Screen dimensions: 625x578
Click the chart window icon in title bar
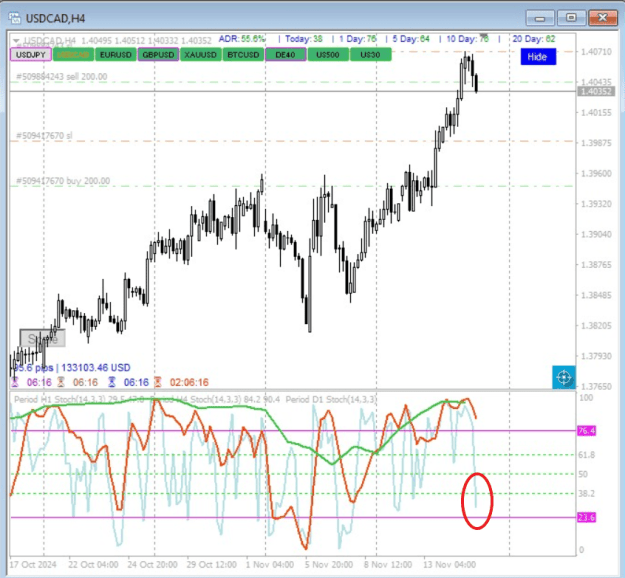click(14, 18)
